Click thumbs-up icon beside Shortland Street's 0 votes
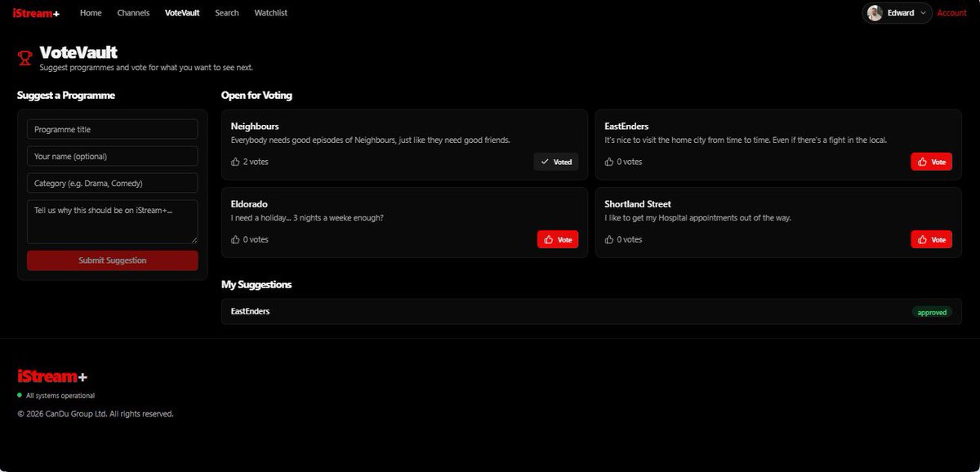Image resolution: width=980 pixels, height=472 pixels. (609, 239)
